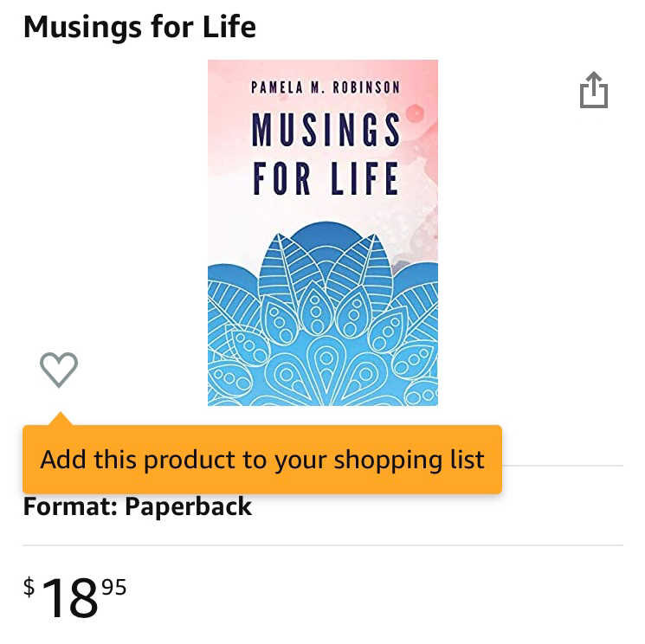Click the word "Format:" label
Screen dimensions: 645x644
click(70, 506)
